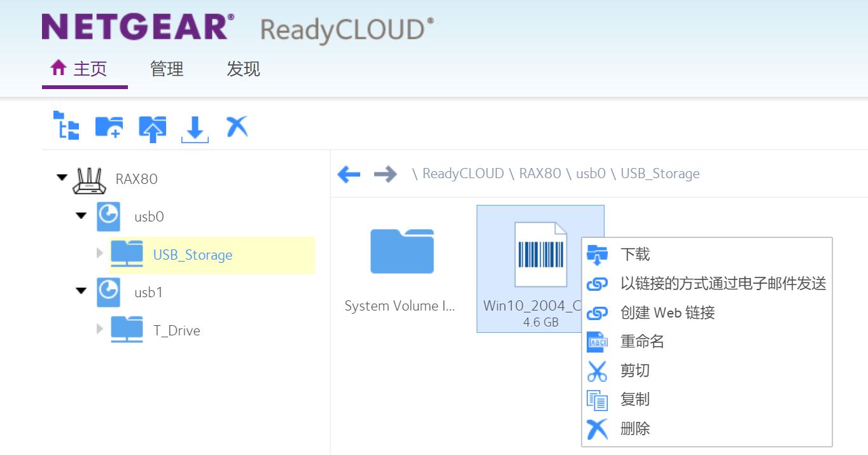This screenshot has width=868, height=455.
Task: Click usb0 in the breadcrumb path
Action: (591, 174)
